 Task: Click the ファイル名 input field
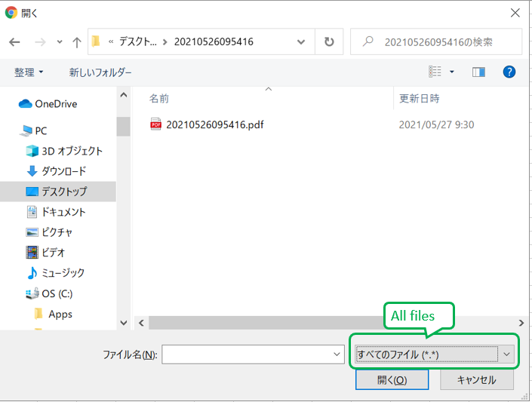253,354
